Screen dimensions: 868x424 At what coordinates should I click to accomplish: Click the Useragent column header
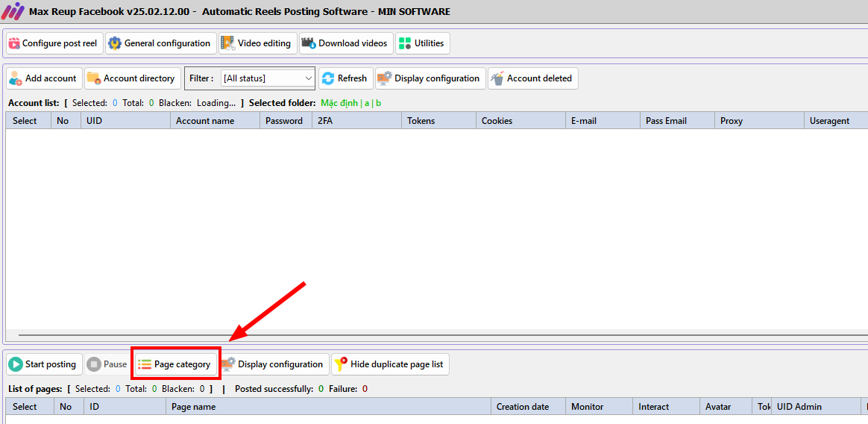(836, 121)
